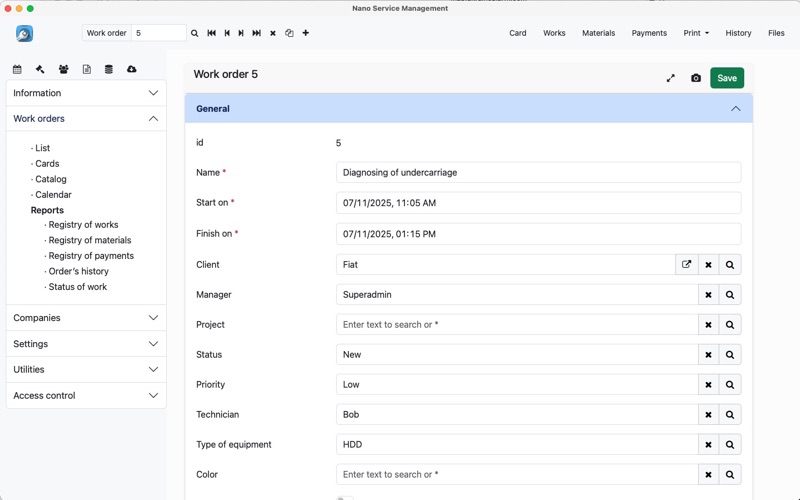Collapse the Work orders sidebar section
The width and height of the screenshot is (800, 500).
[x=86, y=118]
